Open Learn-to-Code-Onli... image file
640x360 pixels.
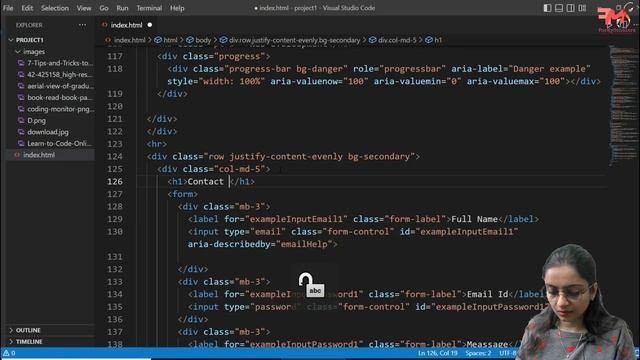(59, 143)
